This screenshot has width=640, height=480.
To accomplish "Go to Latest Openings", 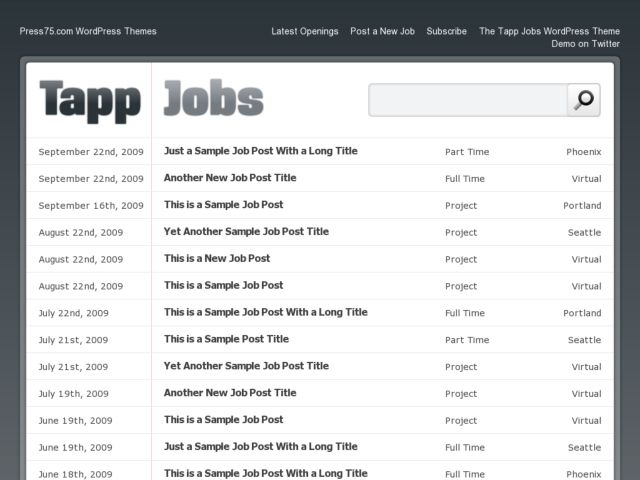I will [305, 31].
